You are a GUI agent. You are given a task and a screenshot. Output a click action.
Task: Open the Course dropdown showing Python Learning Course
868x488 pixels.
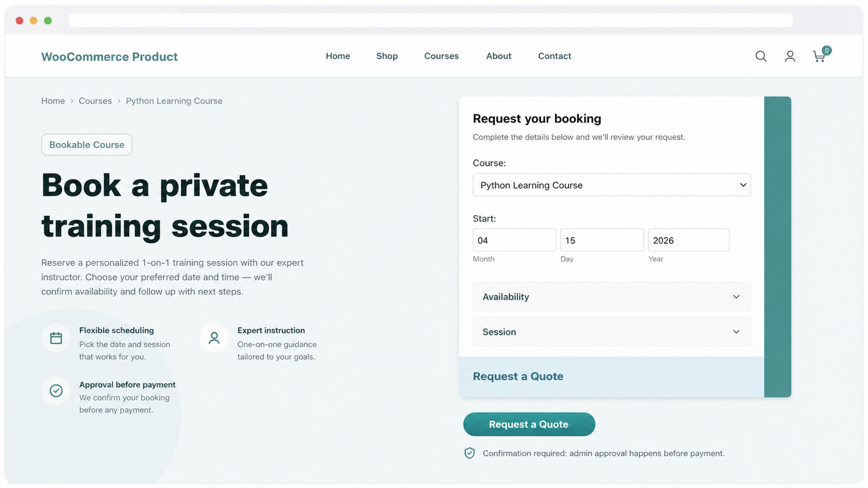click(612, 185)
